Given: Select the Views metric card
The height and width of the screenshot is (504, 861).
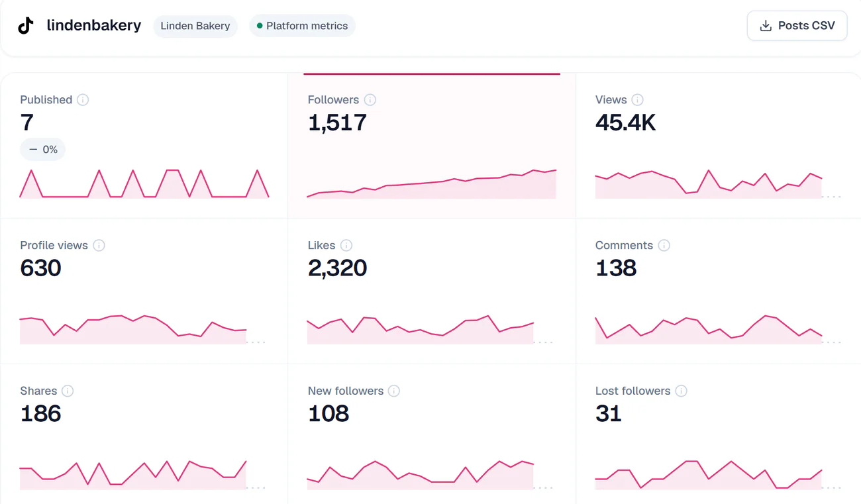Looking at the screenshot, I should (719, 146).
